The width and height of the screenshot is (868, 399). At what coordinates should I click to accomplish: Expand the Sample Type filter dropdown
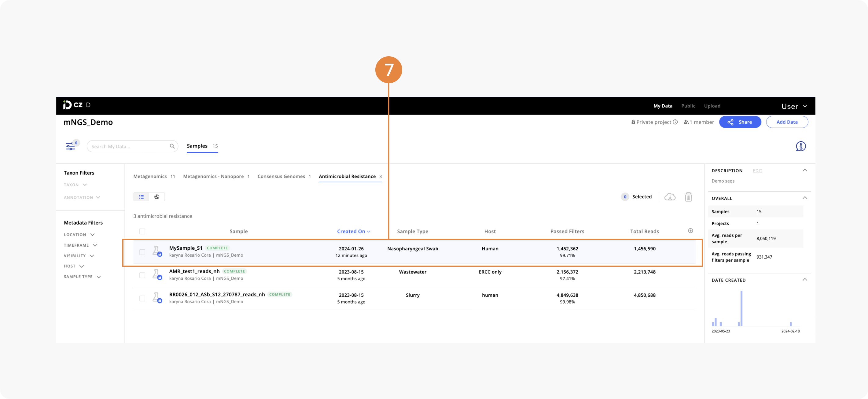coord(82,277)
